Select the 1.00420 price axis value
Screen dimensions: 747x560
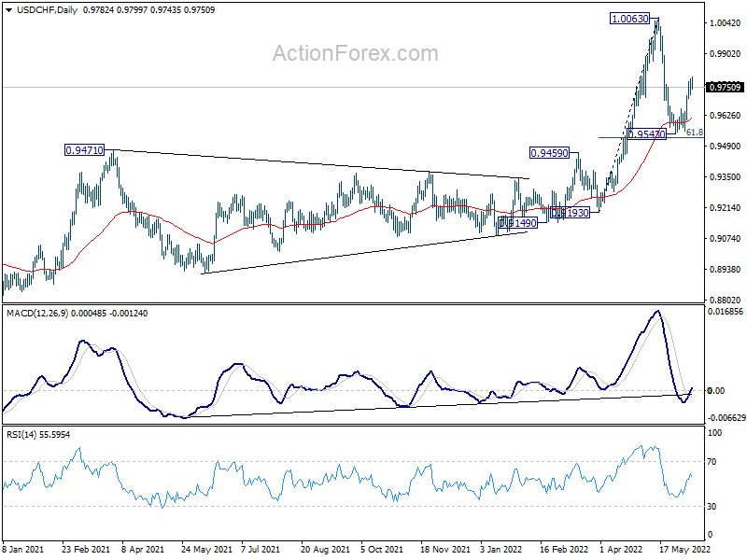pyautogui.click(x=725, y=22)
